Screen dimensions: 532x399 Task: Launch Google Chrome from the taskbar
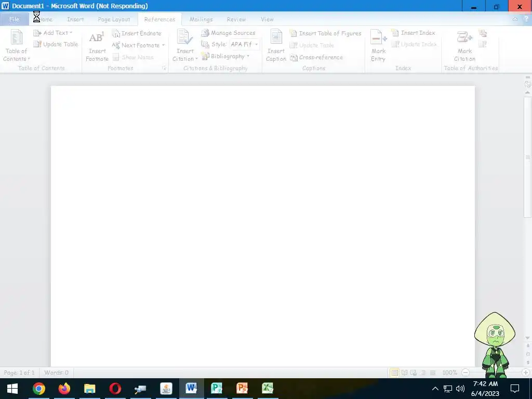coord(38,389)
